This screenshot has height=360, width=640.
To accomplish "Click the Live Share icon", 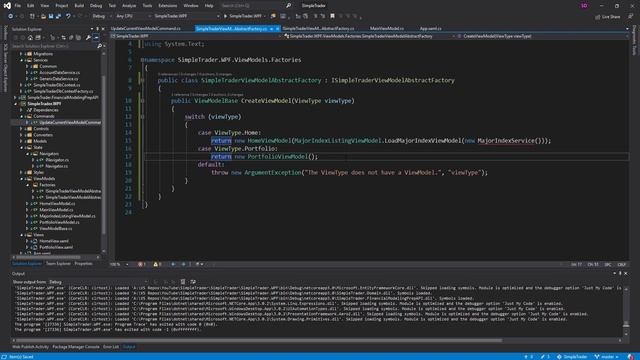I will pyautogui.click(x=608, y=17).
